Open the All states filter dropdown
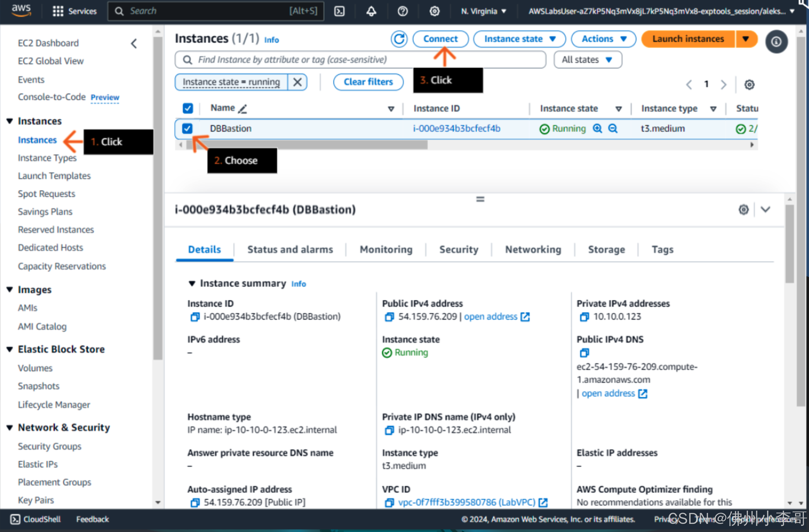The image size is (809, 532). click(587, 60)
